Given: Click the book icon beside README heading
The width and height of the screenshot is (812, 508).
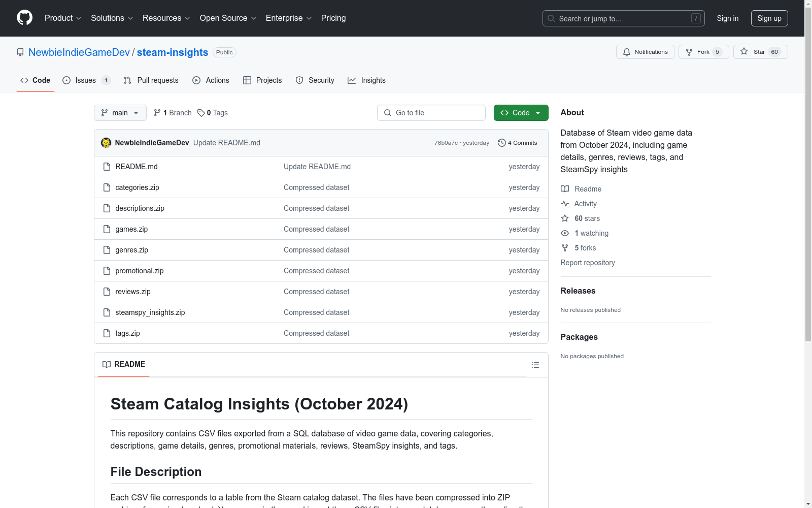Looking at the screenshot, I should (107, 364).
